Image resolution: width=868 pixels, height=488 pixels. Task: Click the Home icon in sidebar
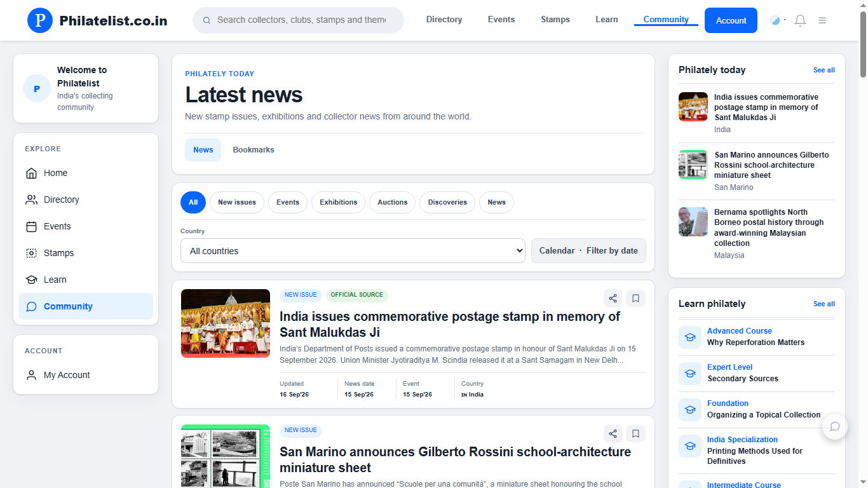(31, 173)
